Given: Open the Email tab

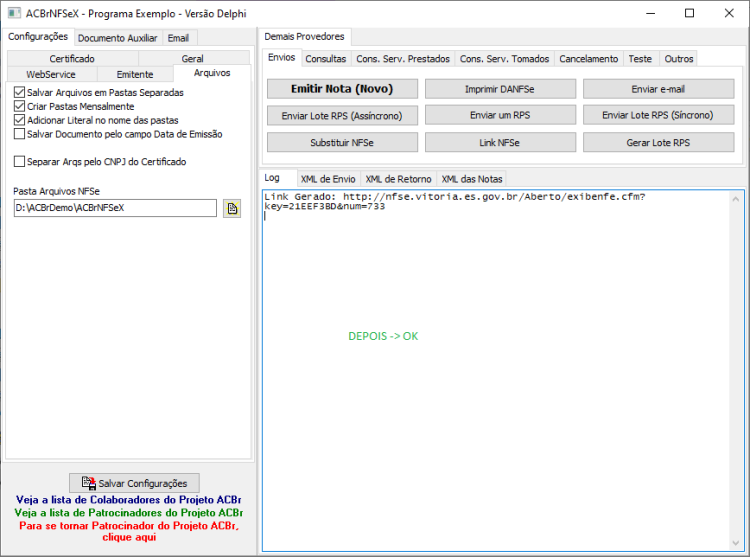Looking at the screenshot, I should point(178,38).
